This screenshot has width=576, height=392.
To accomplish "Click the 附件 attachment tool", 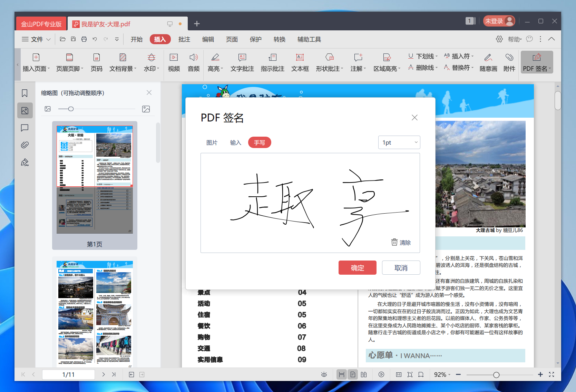I will click(x=509, y=62).
